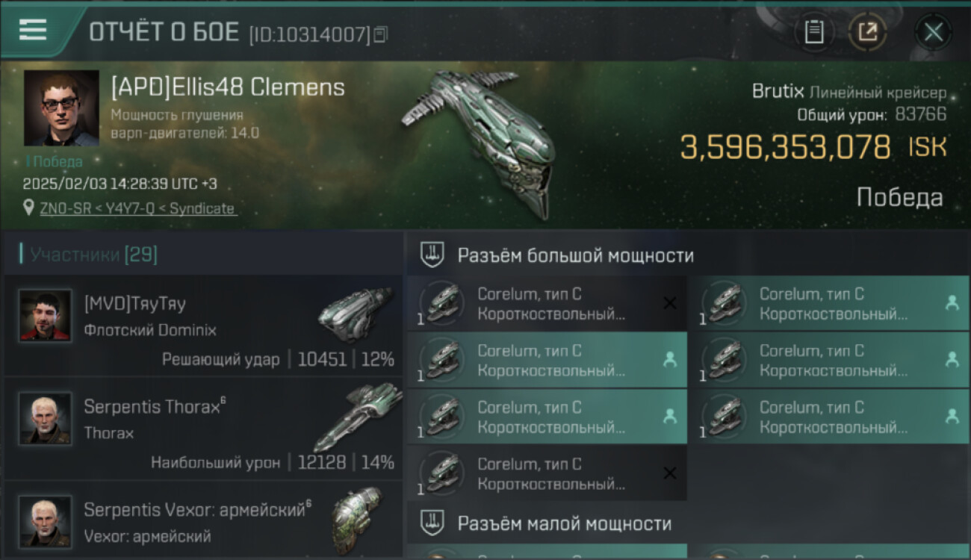Open the ZNO-SR system location link
This screenshot has height=560, width=971.
137,209
